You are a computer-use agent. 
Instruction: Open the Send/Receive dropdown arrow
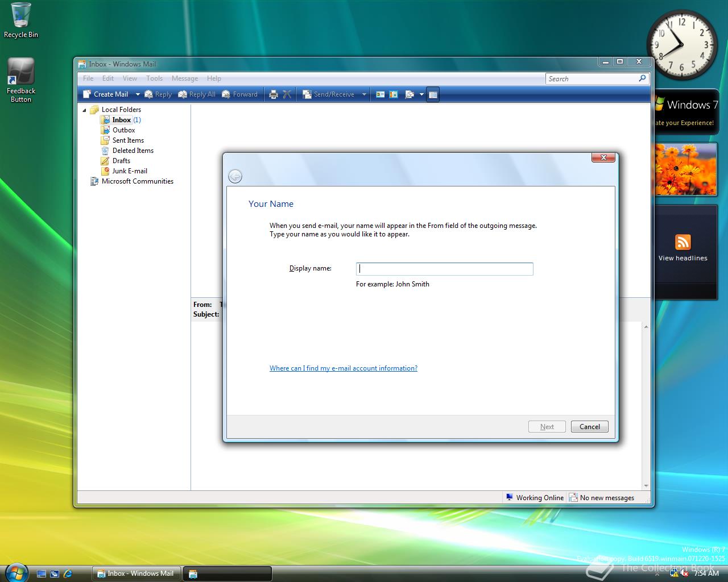coord(364,94)
